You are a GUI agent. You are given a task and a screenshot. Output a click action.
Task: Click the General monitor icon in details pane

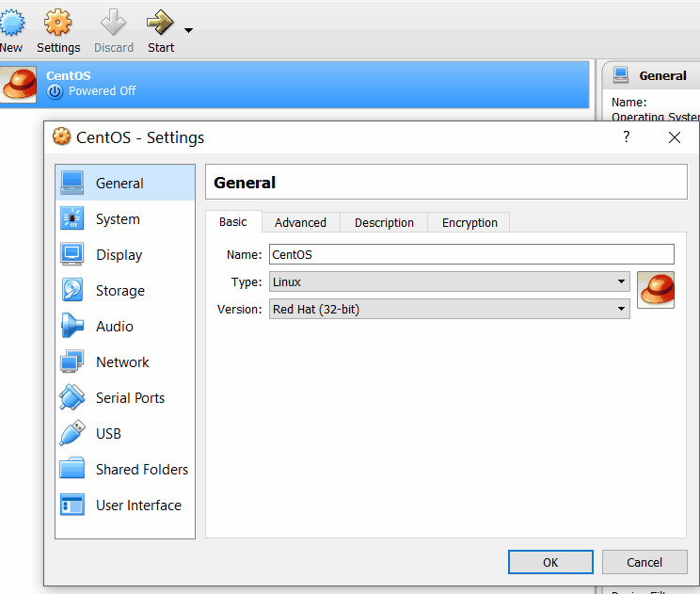pyautogui.click(x=621, y=75)
